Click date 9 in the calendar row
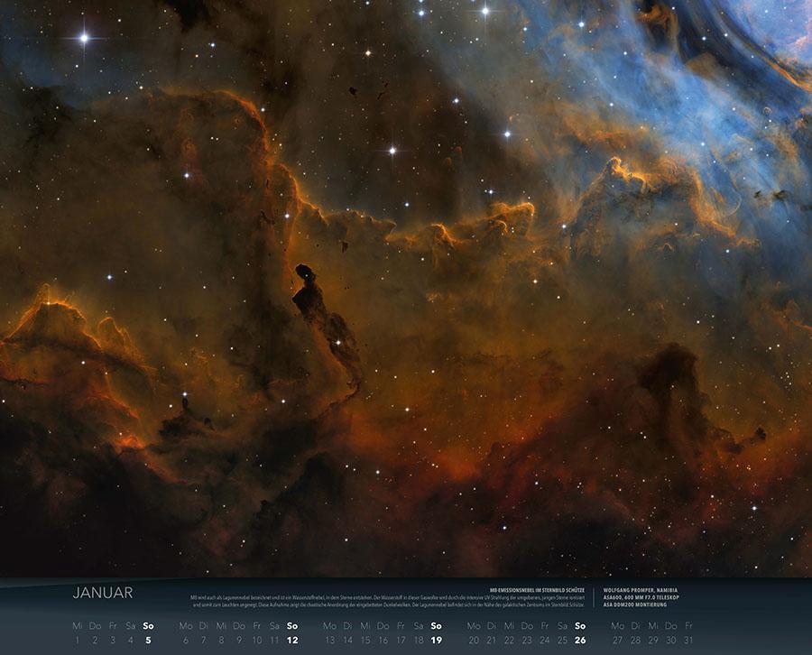 tap(239, 640)
